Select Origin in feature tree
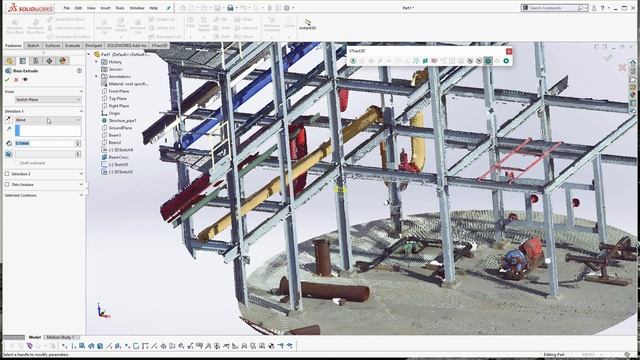 pyautogui.click(x=114, y=113)
